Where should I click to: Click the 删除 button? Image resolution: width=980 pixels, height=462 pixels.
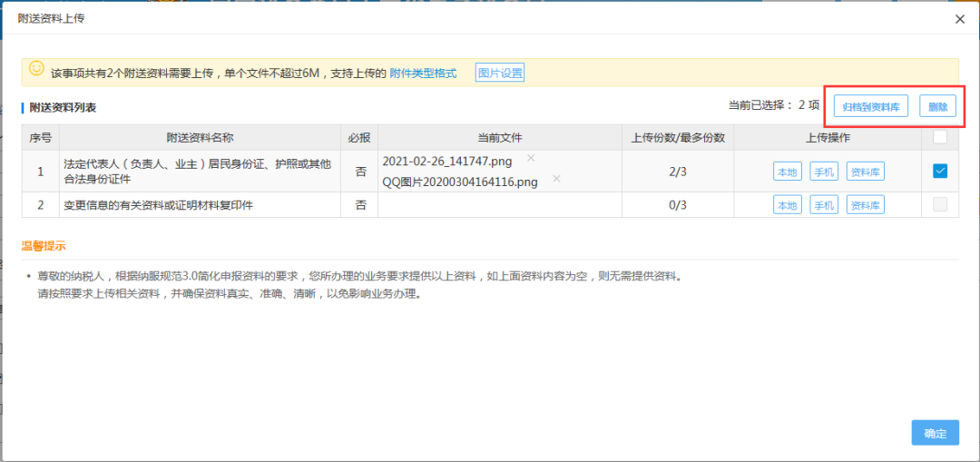click(x=937, y=107)
